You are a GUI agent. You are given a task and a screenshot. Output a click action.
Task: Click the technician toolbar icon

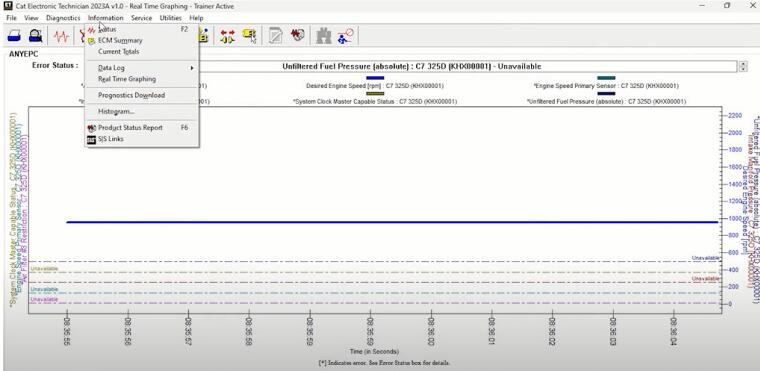pyautogui.click(x=346, y=36)
